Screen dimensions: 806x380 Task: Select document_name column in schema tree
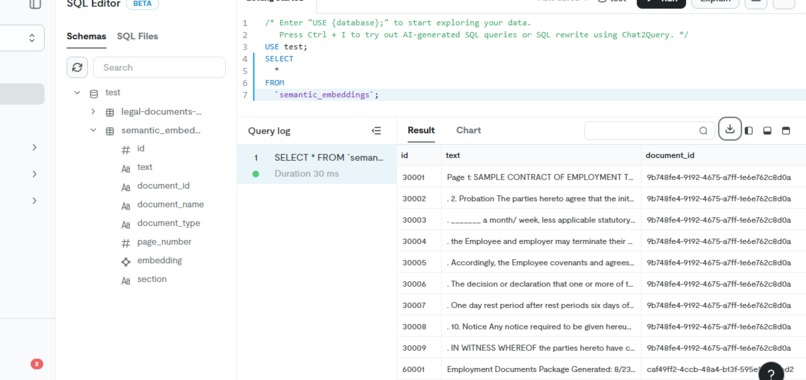(170, 205)
